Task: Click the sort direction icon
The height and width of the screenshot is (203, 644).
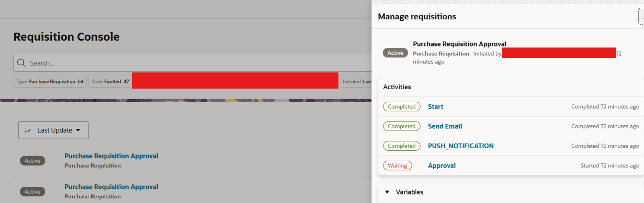Action: coord(27,130)
